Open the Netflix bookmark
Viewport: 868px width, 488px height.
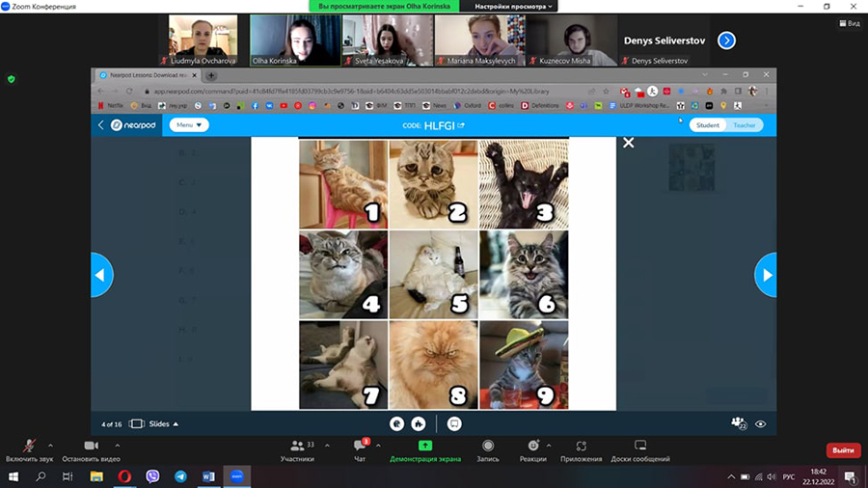[x=111, y=105]
